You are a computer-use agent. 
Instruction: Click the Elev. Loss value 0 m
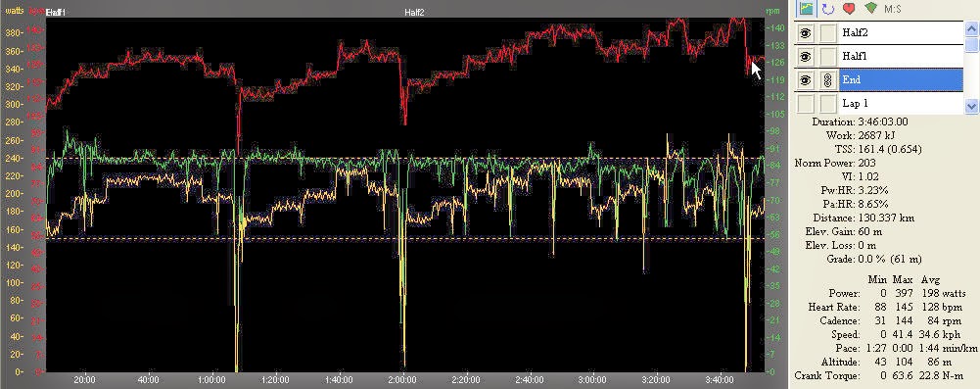click(867, 245)
